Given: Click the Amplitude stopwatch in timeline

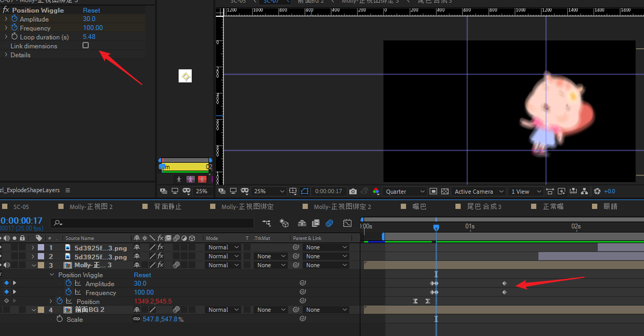Looking at the screenshot, I should pos(68,283).
